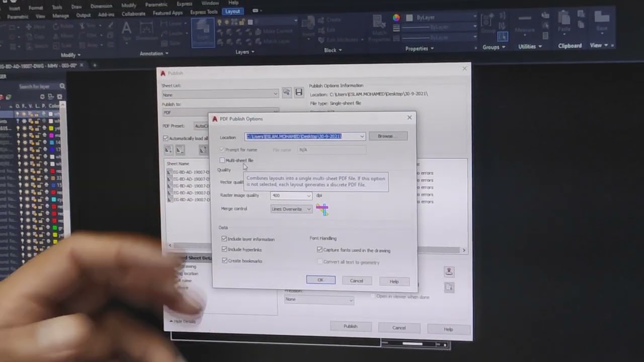Screen dimensions: 644x362
Task: Click the Raster image quality value field
Action: 288,196
